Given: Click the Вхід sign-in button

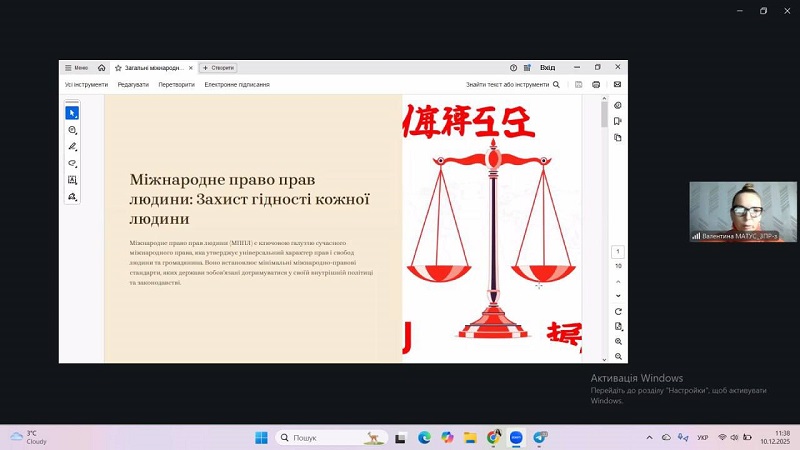Looking at the screenshot, I should click(547, 68).
